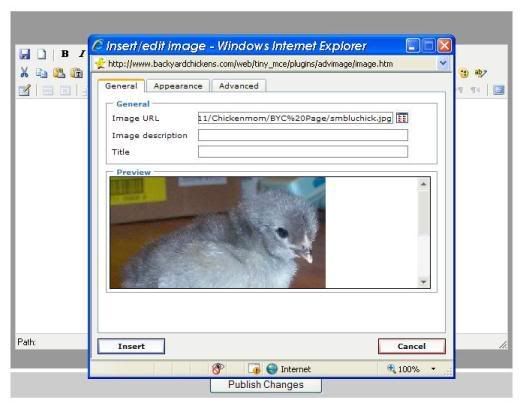Image resolution: width=520 pixels, height=406 pixels.
Task: Open the image browse icon beside URL
Action: (402, 118)
